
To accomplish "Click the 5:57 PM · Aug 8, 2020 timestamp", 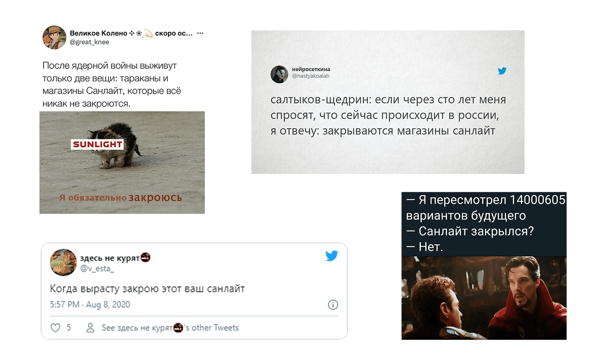I will coord(90,305).
